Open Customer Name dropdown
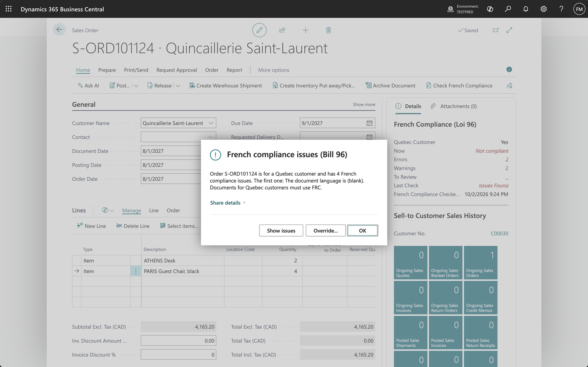The image size is (588, 367). pos(211,123)
